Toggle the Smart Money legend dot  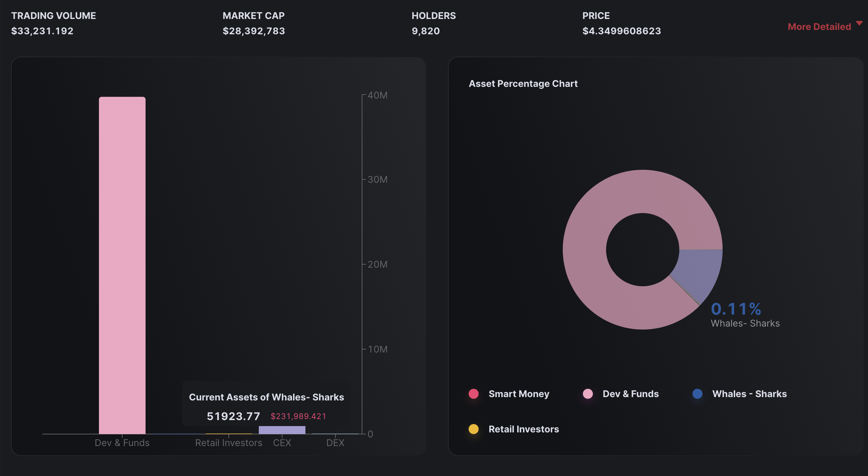[x=473, y=394]
